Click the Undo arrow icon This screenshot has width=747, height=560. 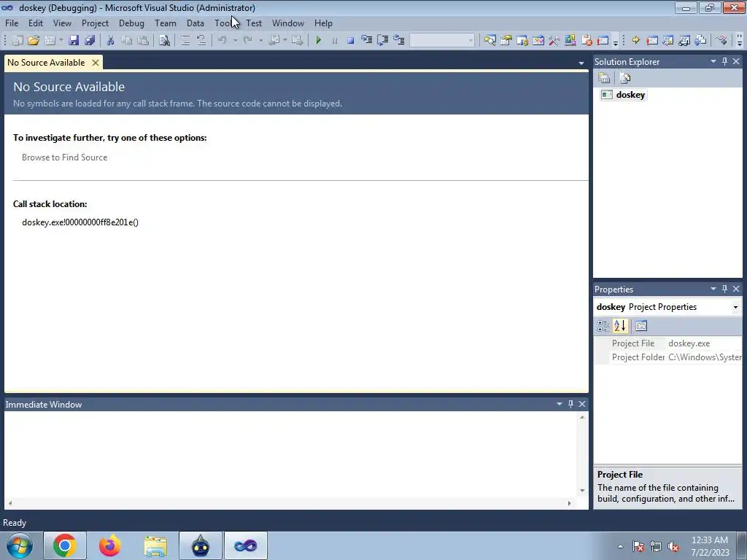click(x=222, y=41)
